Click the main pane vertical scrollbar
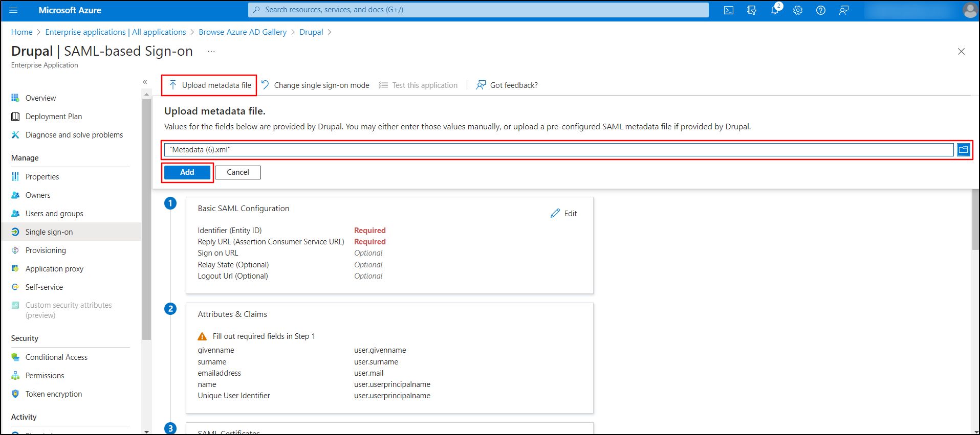Screen dimensions: 980x435 tap(975, 220)
